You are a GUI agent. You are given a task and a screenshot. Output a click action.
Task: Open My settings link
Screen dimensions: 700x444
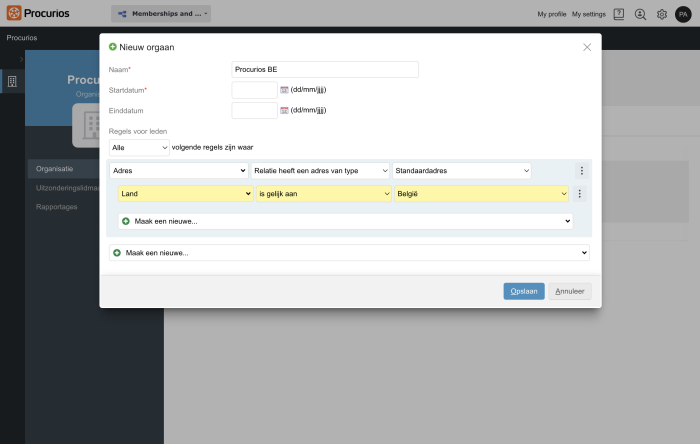588,14
